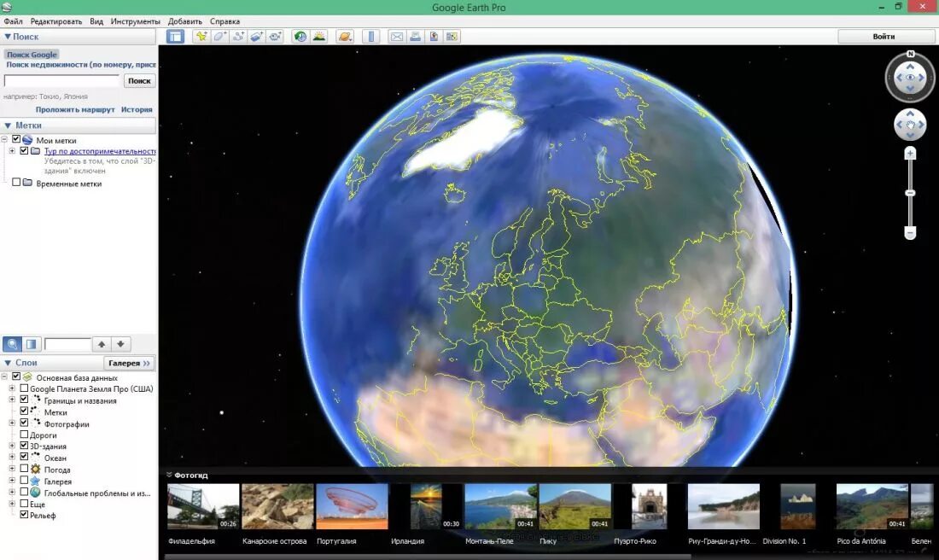View in Google Maps icon
This screenshot has width=939, height=560.
tap(452, 37)
